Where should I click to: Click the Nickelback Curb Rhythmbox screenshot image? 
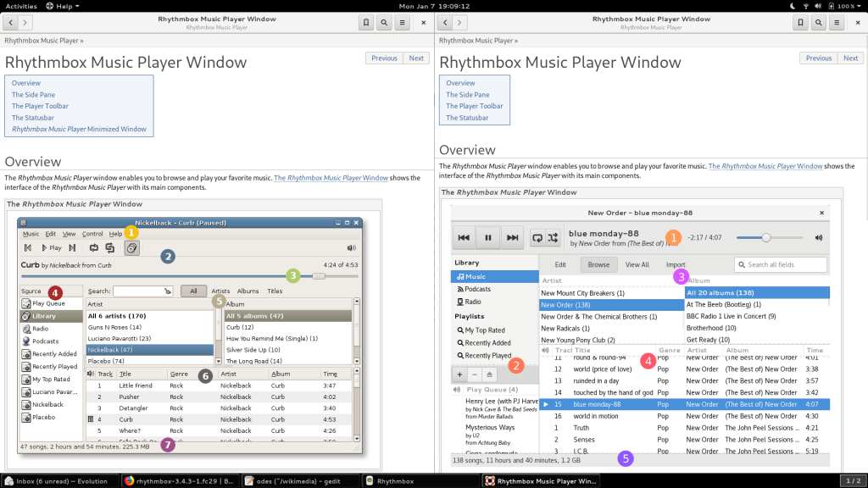tap(190, 335)
